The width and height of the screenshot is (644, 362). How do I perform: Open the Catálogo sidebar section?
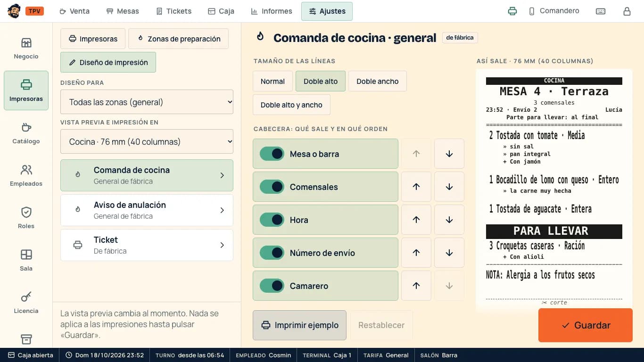(x=26, y=133)
